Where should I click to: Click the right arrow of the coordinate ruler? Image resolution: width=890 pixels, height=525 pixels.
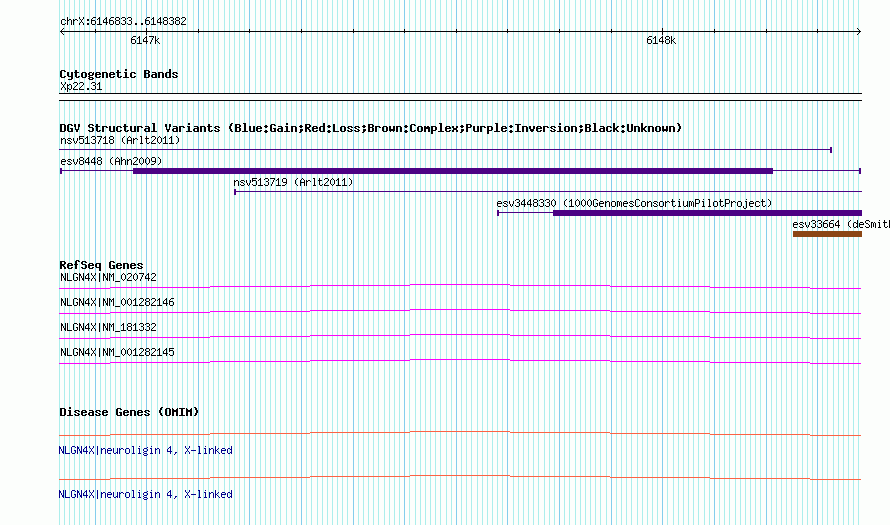click(x=859, y=32)
